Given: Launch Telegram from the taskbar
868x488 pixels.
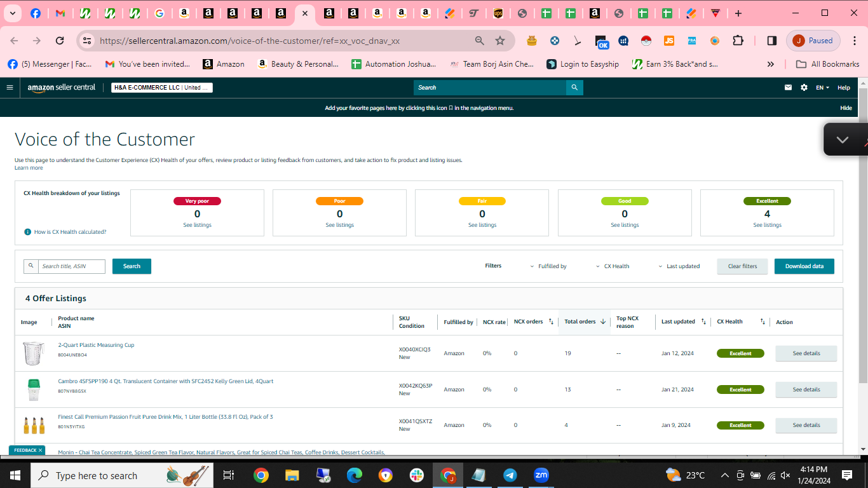Looking at the screenshot, I should [x=510, y=475].
